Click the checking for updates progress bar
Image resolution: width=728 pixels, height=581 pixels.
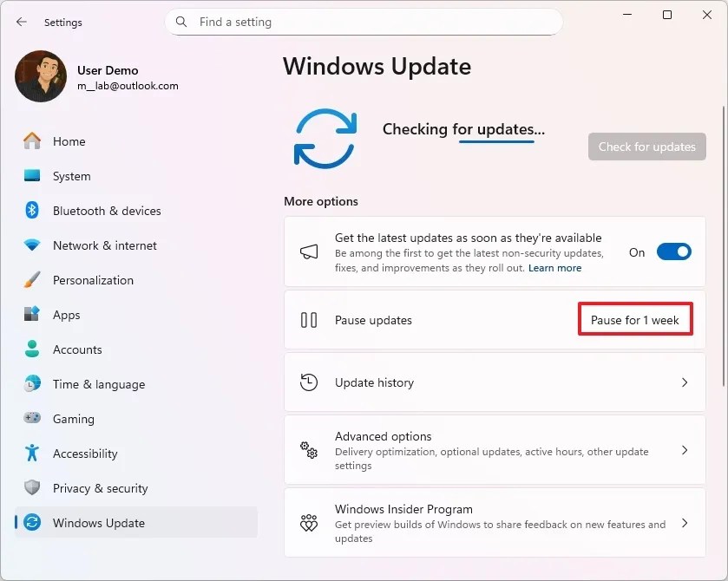pyautogui.click(x=499, y=139)
